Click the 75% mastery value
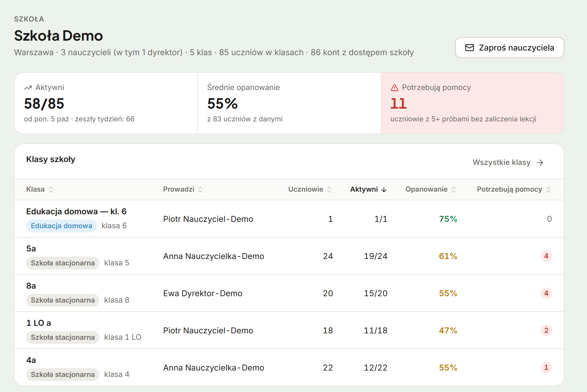This screenshot has height=392, width=587. (448, 219)
